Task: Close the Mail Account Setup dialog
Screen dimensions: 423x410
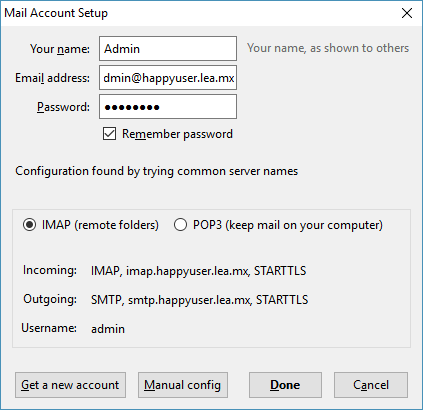Action: (407, 13)
